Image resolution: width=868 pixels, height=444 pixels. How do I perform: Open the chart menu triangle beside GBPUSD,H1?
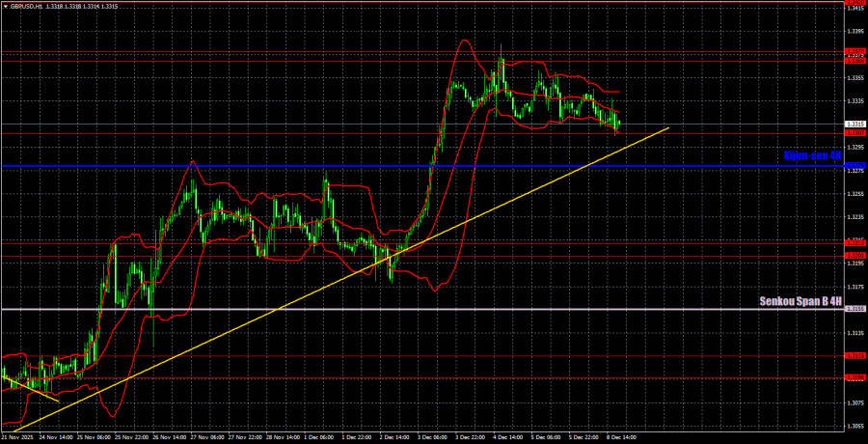5,6
